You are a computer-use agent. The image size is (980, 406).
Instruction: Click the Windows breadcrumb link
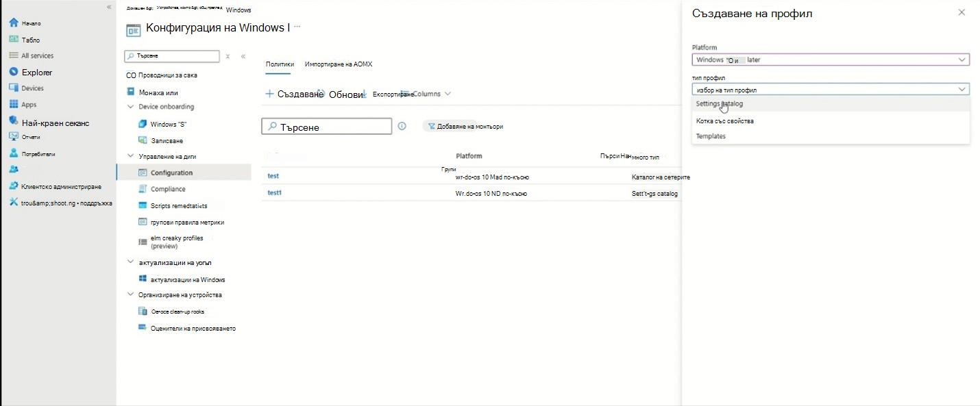238,10
